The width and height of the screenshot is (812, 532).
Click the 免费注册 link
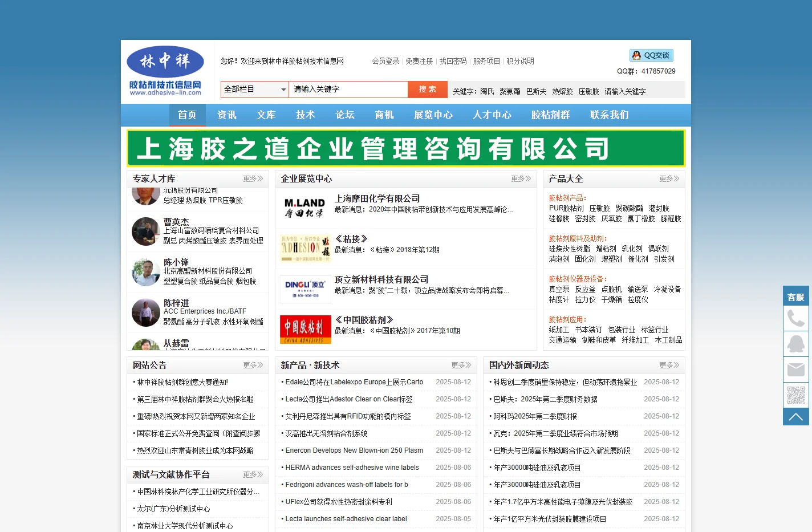[419, 61]
